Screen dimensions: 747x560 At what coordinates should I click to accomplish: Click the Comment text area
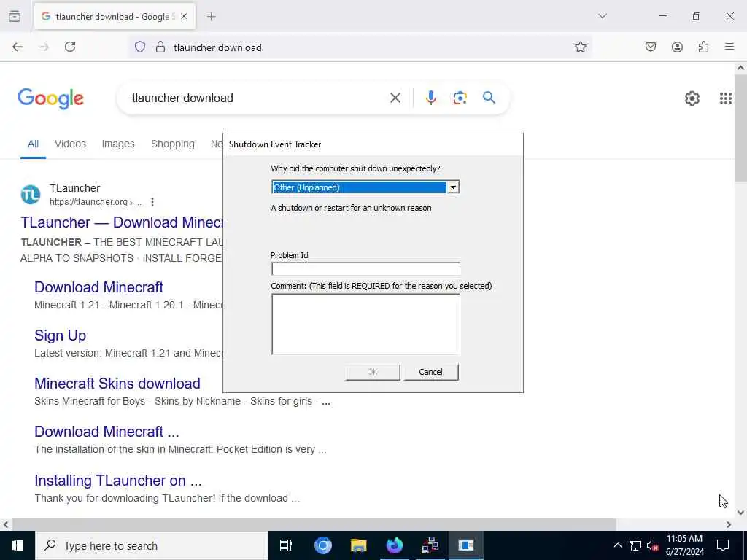(365, 324)
